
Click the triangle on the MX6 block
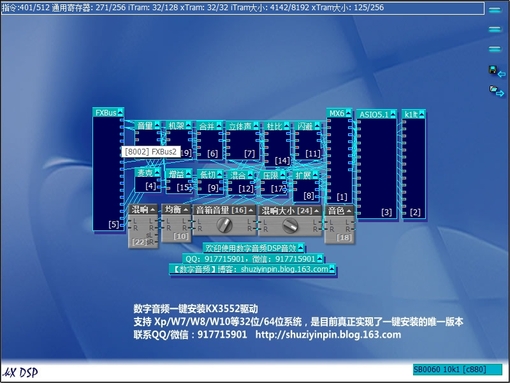[348, 113]
